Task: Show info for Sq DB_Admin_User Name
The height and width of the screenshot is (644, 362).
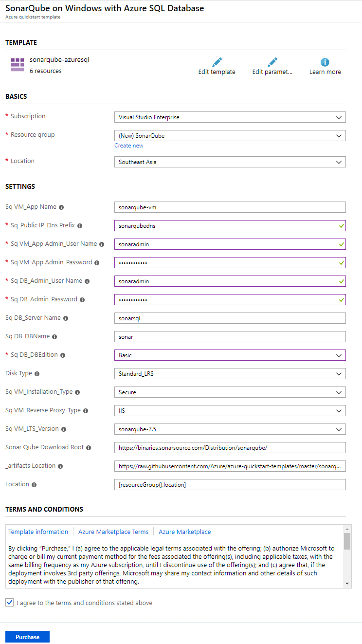Action: 87,281
